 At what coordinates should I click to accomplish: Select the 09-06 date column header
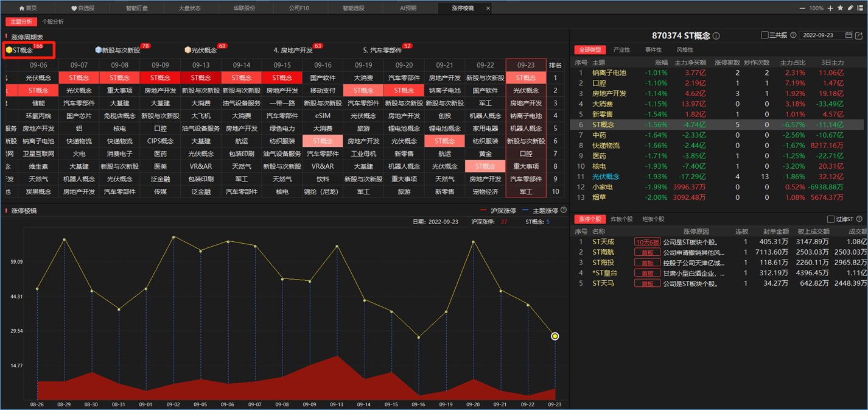tap(38, 65)
